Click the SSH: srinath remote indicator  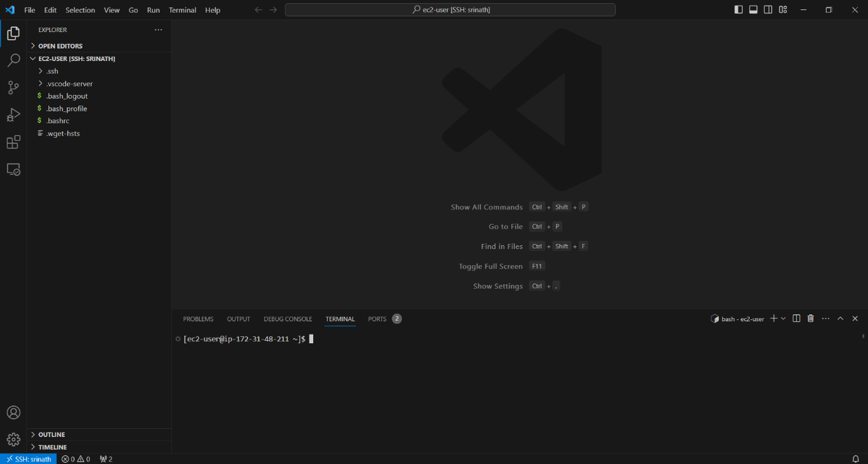28,459
